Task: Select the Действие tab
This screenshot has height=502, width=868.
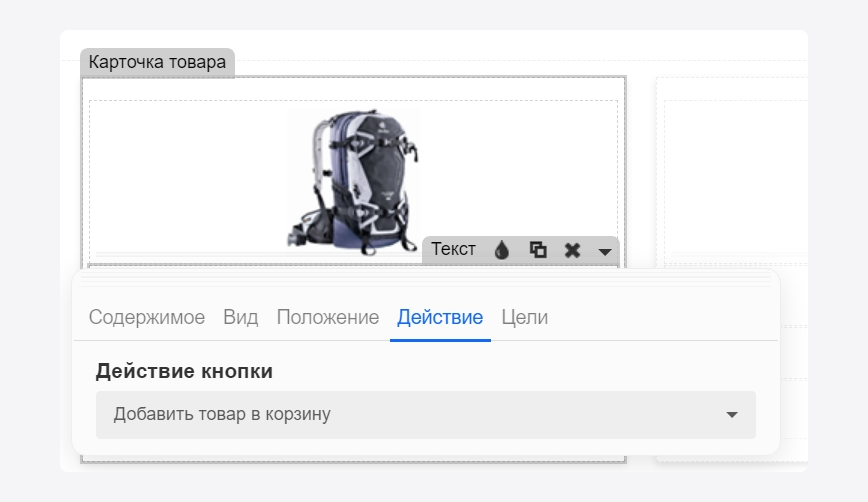Action: [x=440, y=317]
